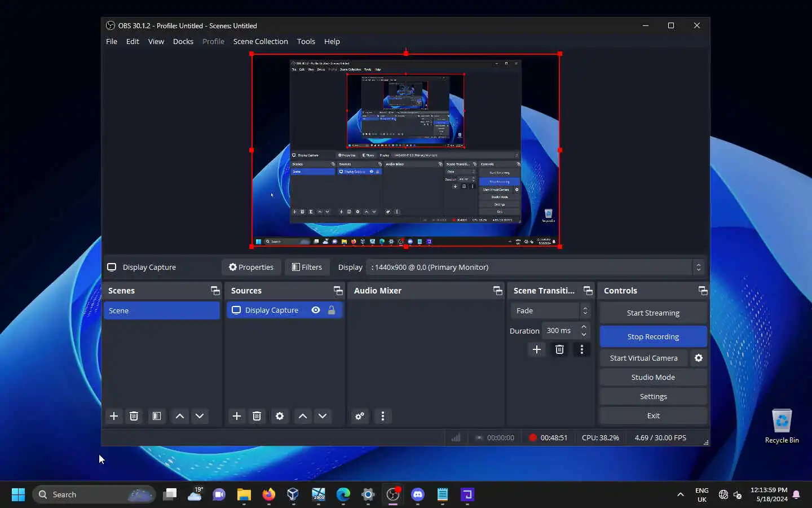Screen dimensions: 812x508
Task: Click the red recording indicator dot
Action: point(532,437)
